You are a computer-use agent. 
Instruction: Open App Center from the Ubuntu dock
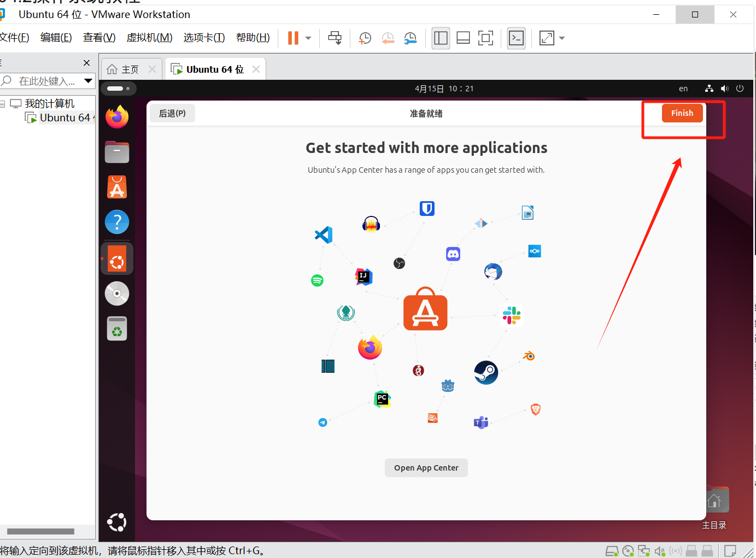117,187
